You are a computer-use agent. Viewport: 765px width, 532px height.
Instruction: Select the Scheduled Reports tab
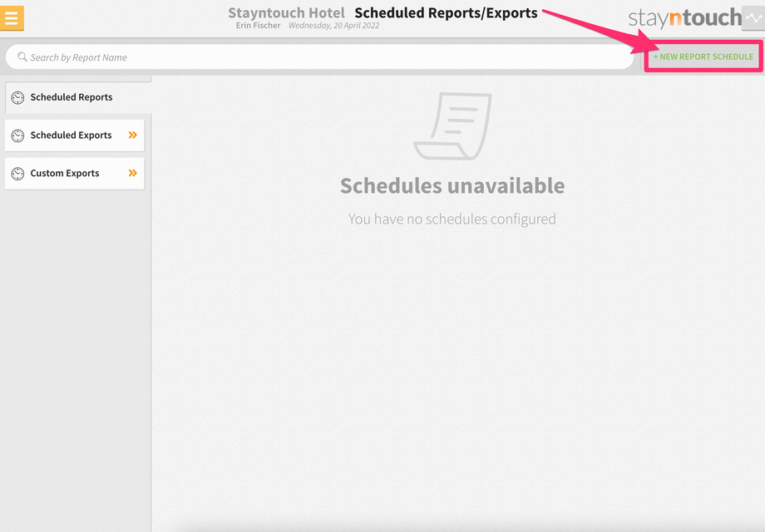point(78,97)
